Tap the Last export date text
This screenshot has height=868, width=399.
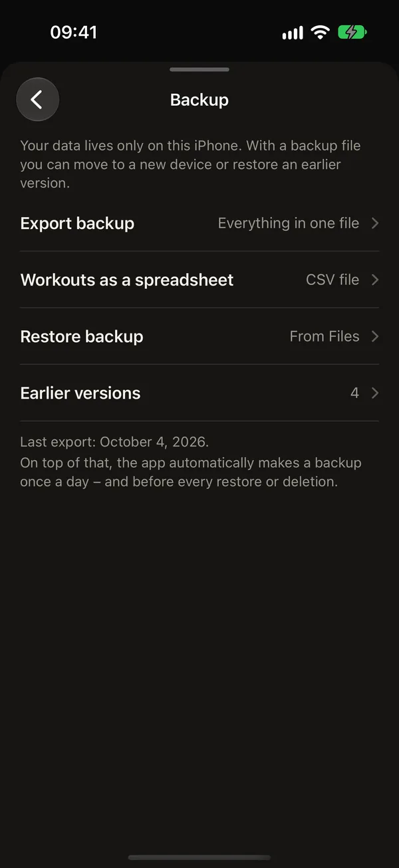tap(114, 441)
